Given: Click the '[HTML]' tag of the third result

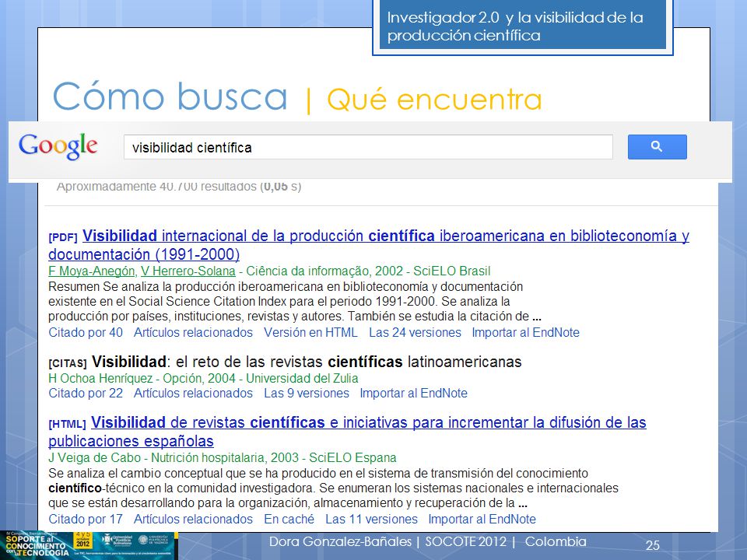Looking at the screenshot, I should tap(67, 424).
